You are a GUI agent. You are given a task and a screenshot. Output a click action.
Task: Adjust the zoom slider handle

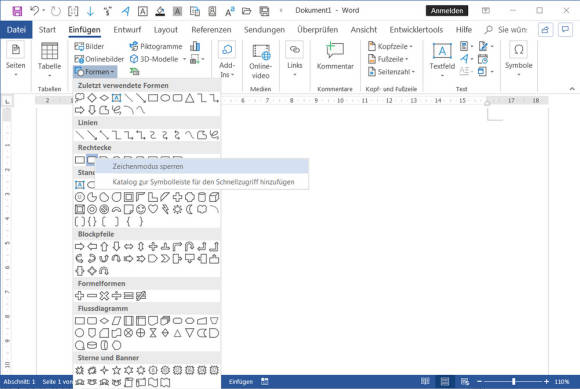[x=513, y=381]
